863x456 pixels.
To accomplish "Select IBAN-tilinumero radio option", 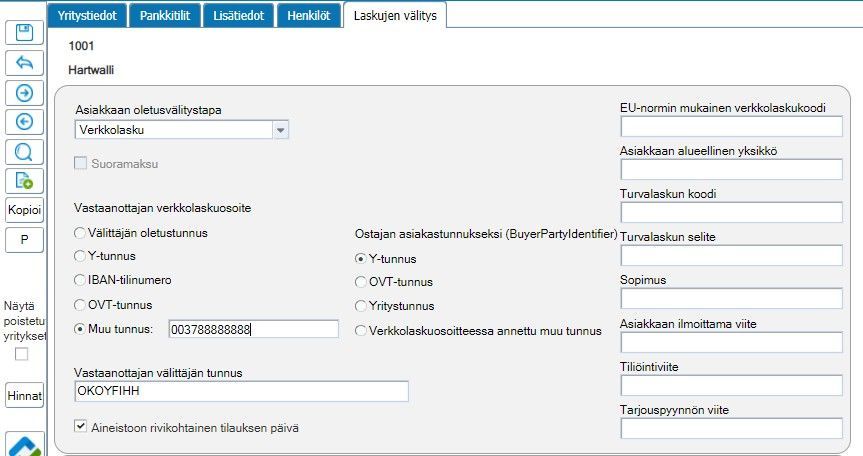I will 81,280.
